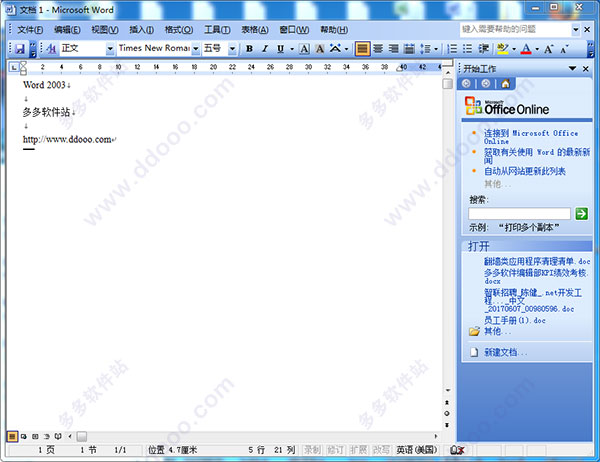
Task: Open the 表格(A) menu
Action: [x=254, y=29]
